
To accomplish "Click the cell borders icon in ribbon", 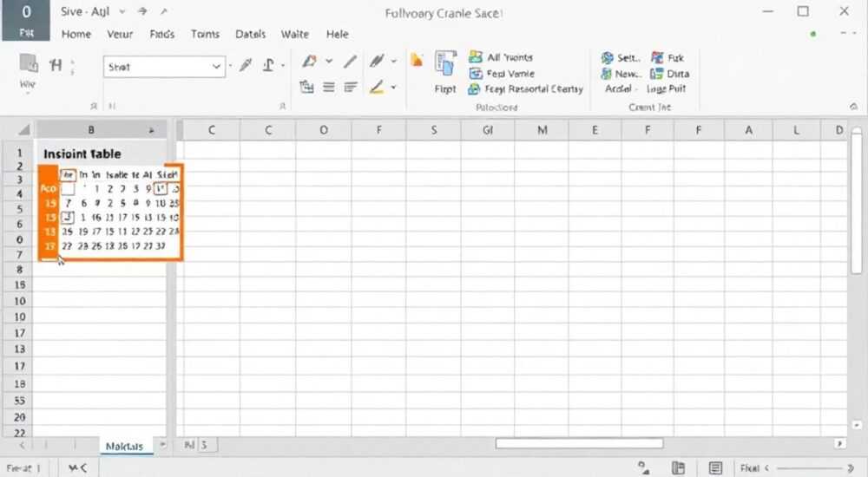I will (x=306, y=87).
